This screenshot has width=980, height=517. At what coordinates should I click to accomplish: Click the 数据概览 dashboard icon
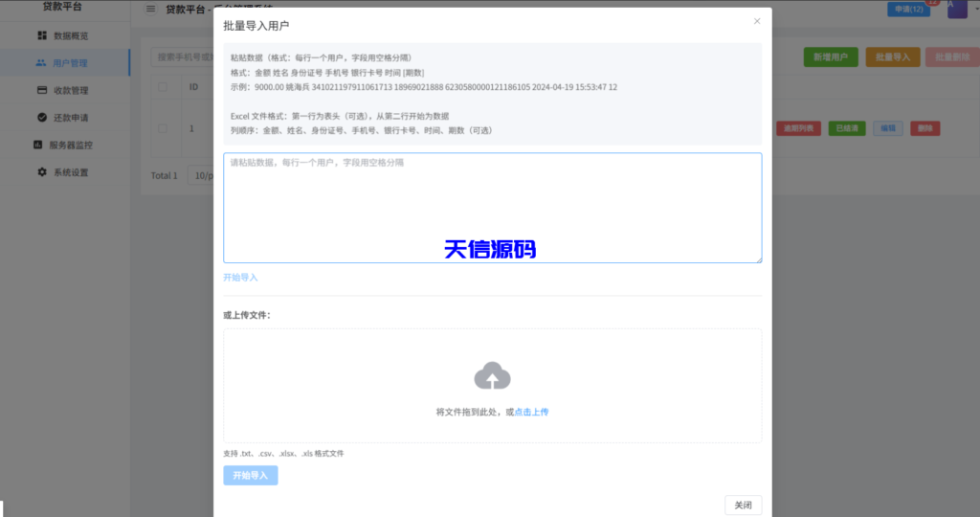tap(42, 35)
